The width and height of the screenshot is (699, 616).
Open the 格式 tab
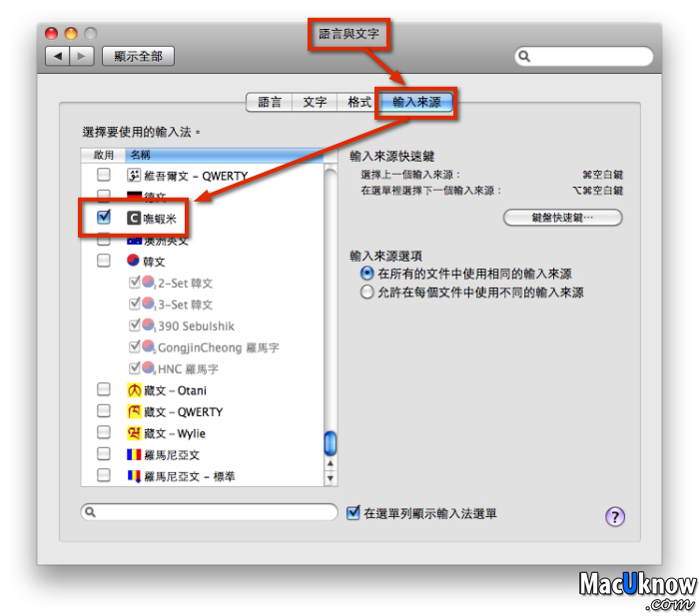(359, 103)
